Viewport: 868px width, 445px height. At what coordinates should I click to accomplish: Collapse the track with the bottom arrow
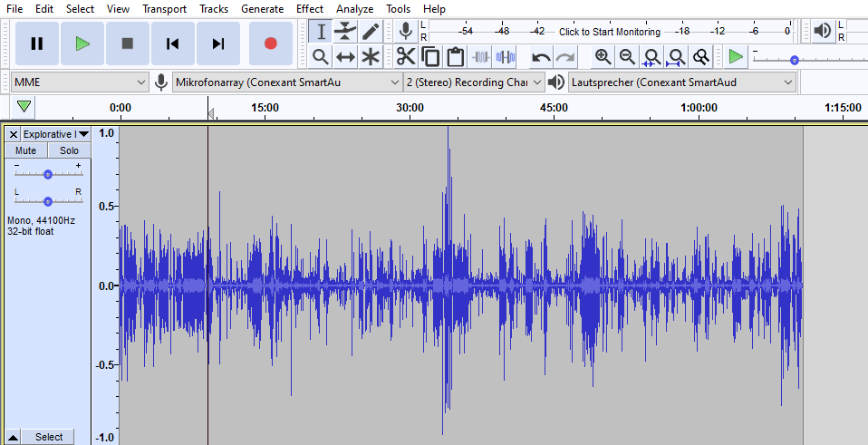13,437
